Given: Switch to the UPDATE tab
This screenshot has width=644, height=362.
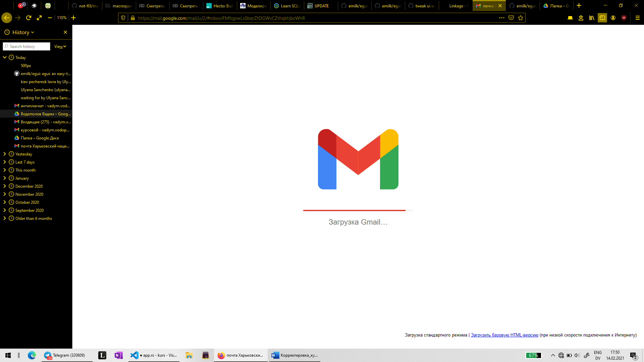Looking at the screenshot, I should [321, 6].
